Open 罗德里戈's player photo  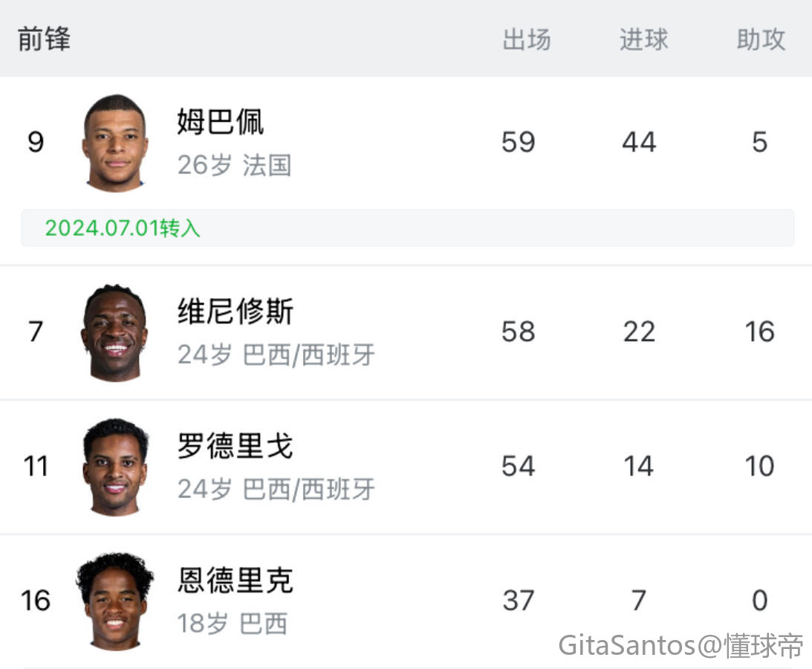[114, 467]
